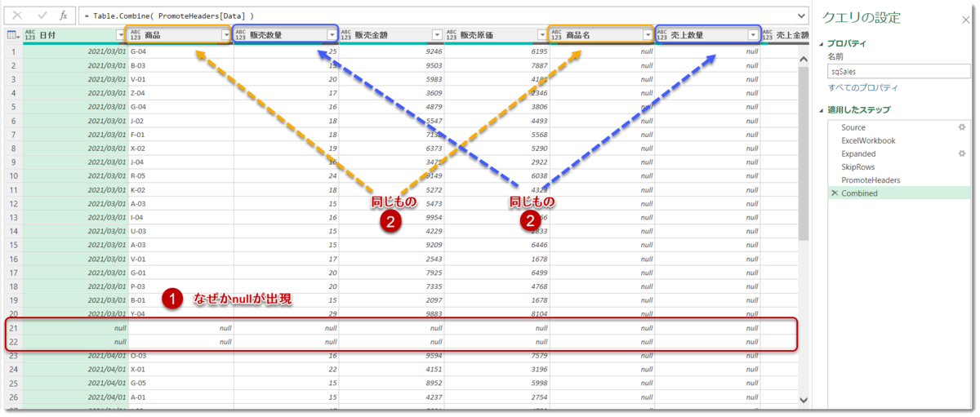The width and height of the screenshot is (980, 417).
Task: Select row number 21
Action: (14, 328)
